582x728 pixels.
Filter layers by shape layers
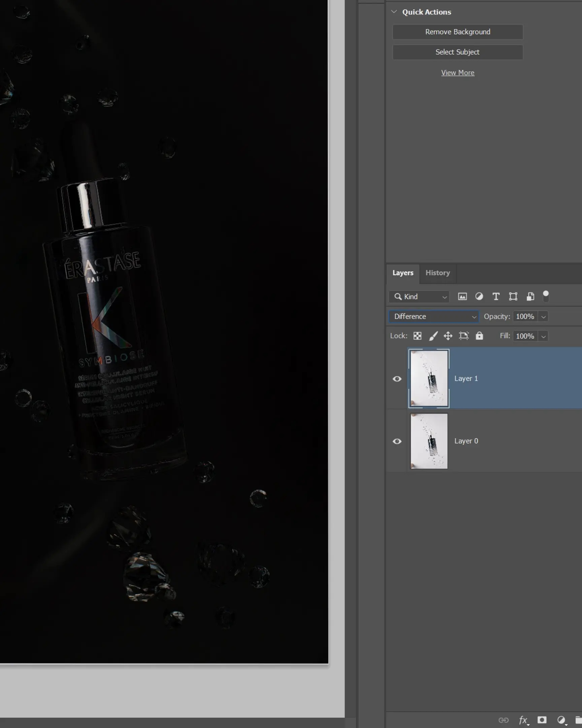point(513,297)
